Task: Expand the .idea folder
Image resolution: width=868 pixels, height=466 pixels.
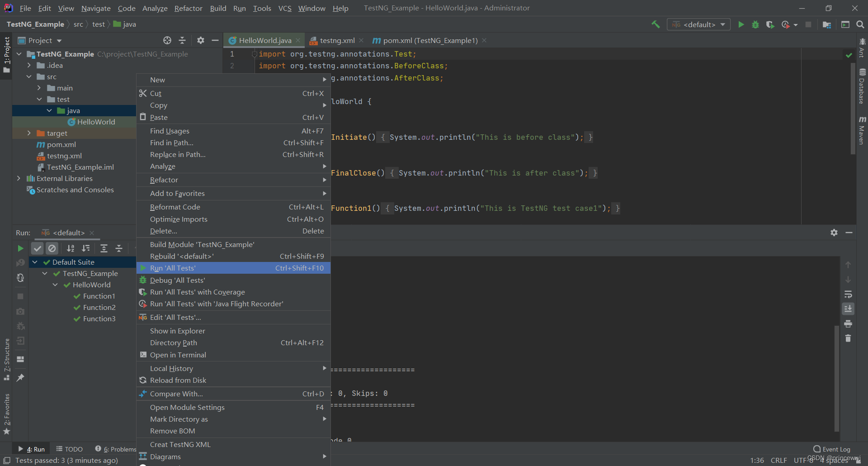Action: (x=29, y=65)
